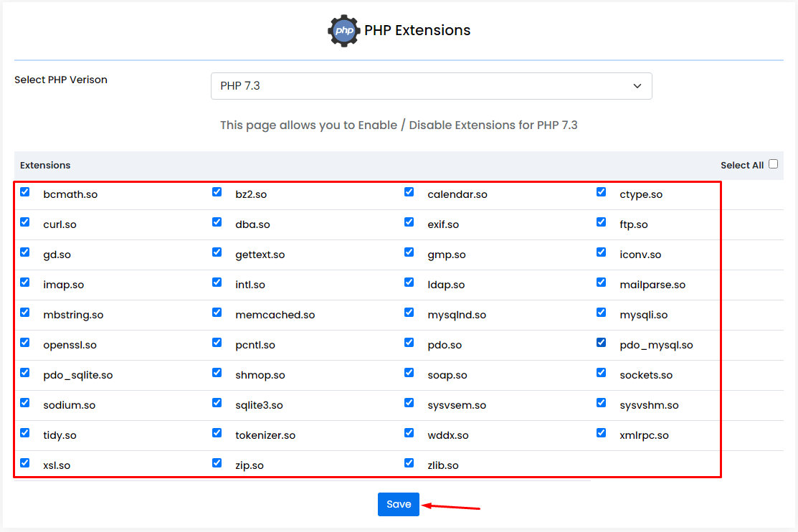Uncheck the mysqlnd.so checkbox
Viewport: 798px width, 532px height.
click(x=409, y=312)
